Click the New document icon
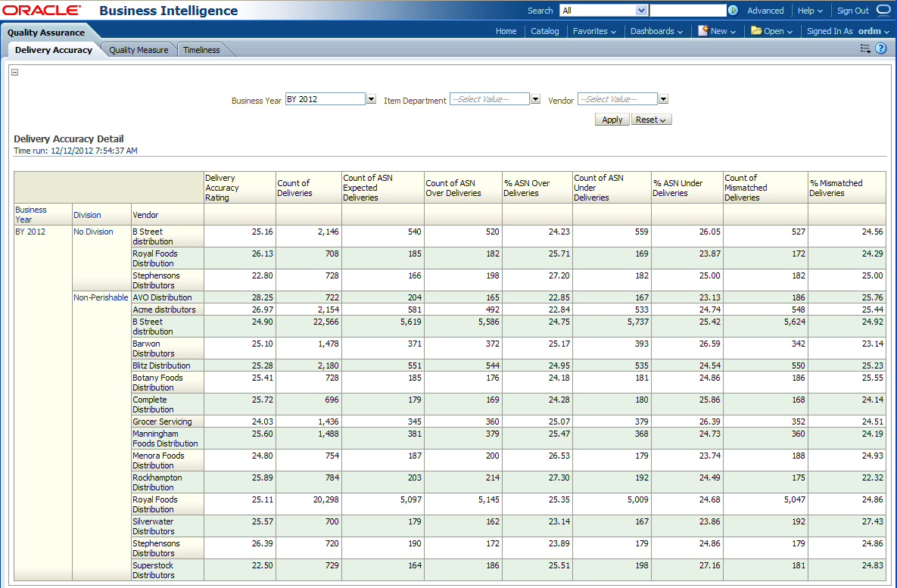This screenshot has width=897, height=588. (703, 31)
